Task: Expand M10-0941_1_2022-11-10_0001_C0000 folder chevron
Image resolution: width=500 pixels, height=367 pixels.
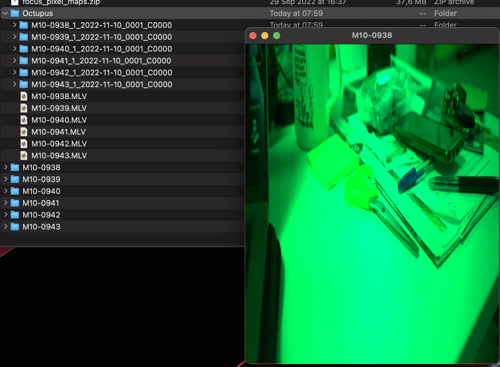Action: 14,60
